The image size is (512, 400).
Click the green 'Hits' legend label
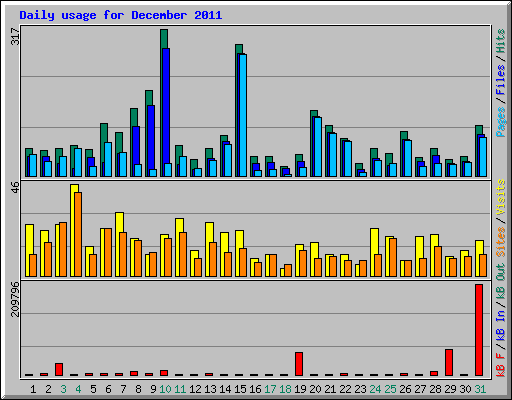coord(500,41)
